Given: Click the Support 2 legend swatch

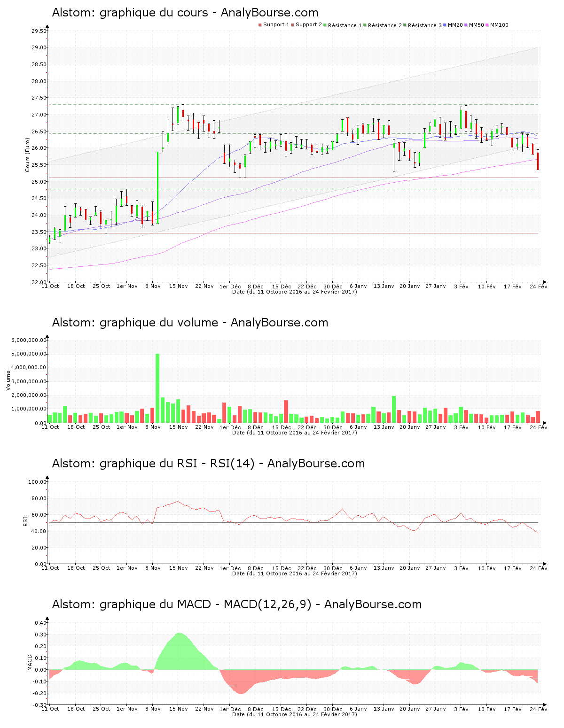Looking at the screenshot, I should pos(292,25).
